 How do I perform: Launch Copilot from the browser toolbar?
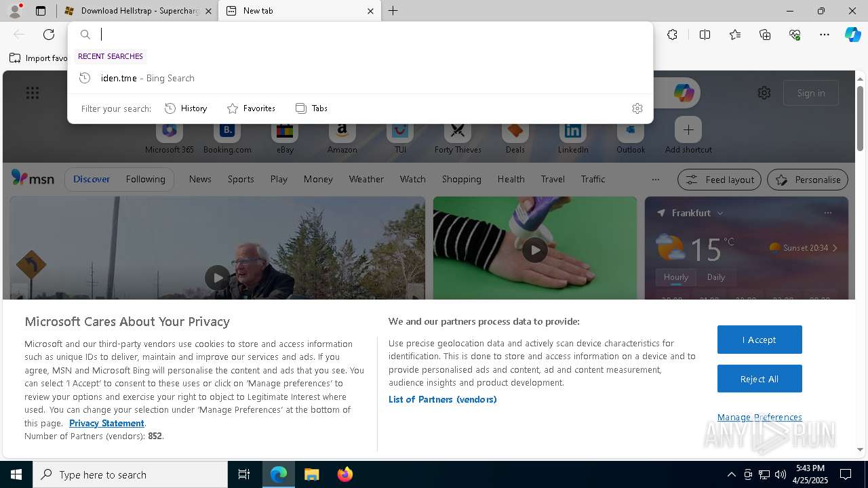tap(852, 35)
